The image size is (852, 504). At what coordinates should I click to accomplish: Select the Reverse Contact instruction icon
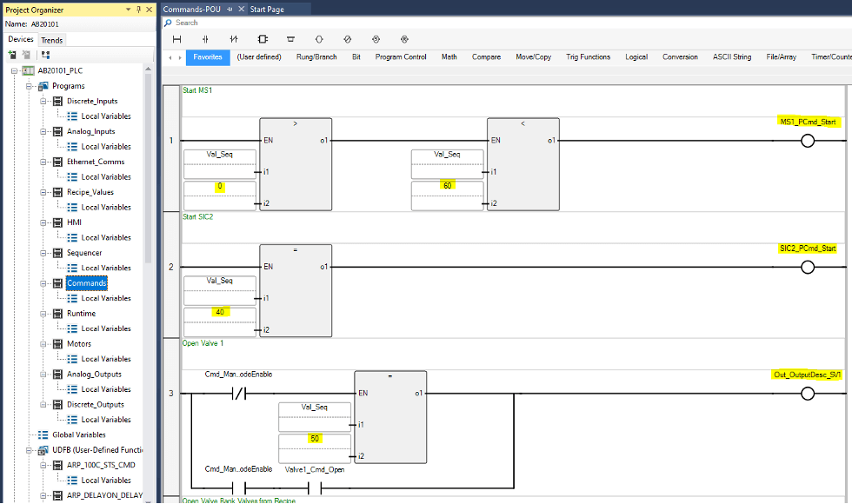click(234, 39)
